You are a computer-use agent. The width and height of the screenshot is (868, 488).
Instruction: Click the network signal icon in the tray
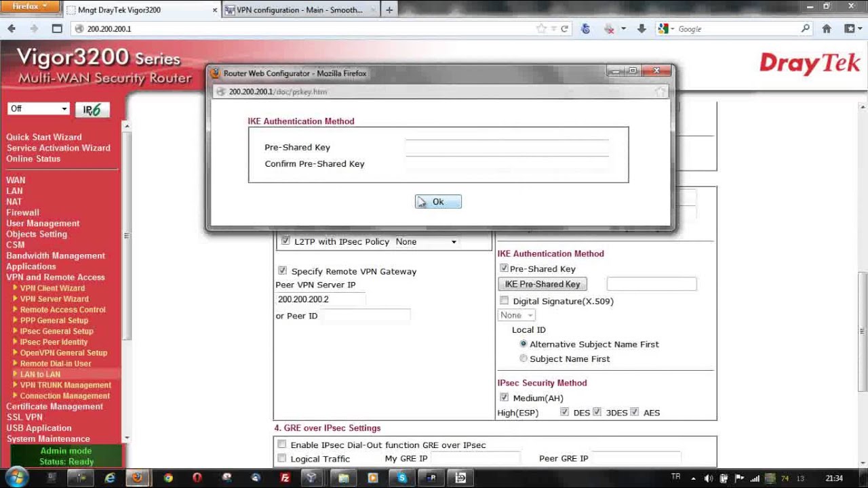(x=755, y=479)
